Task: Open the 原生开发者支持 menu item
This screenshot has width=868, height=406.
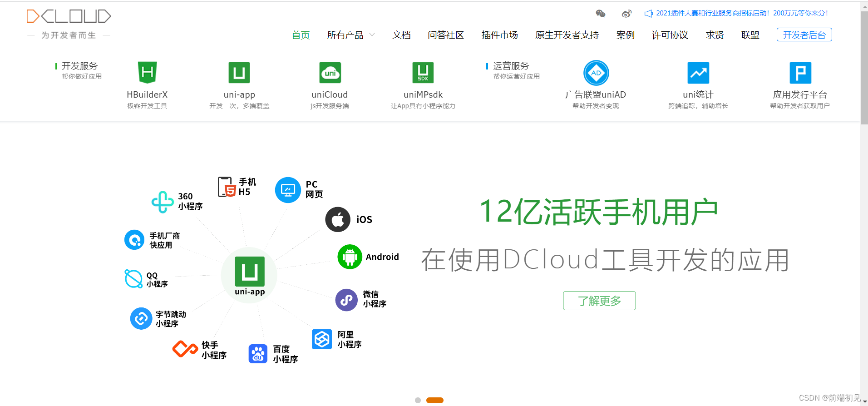Action: point(567,35)
